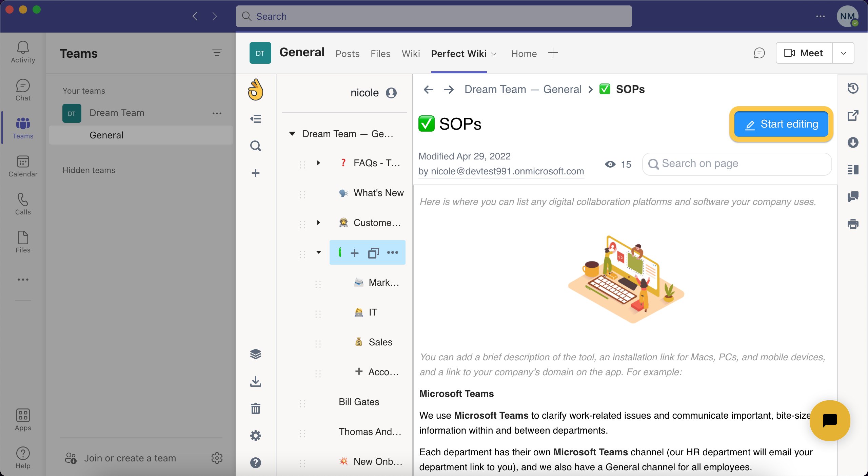Open the templates layers icon

256,354
